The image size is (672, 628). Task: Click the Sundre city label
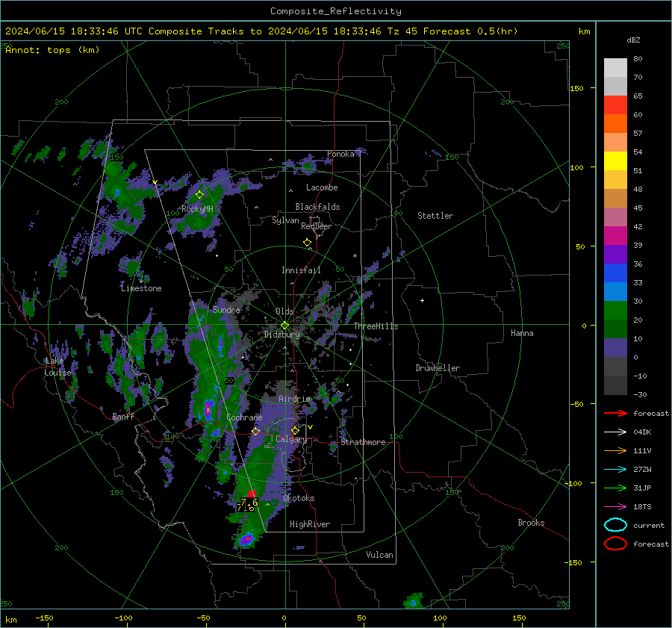(226, 310)
